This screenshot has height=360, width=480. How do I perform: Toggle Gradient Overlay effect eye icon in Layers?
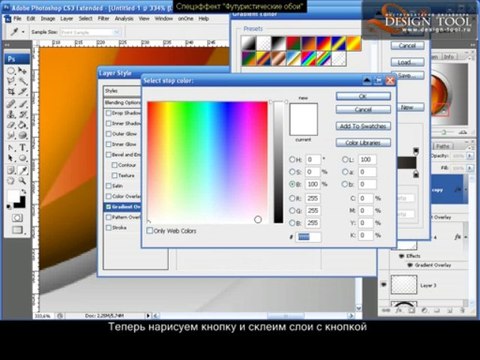click(409, 265)
